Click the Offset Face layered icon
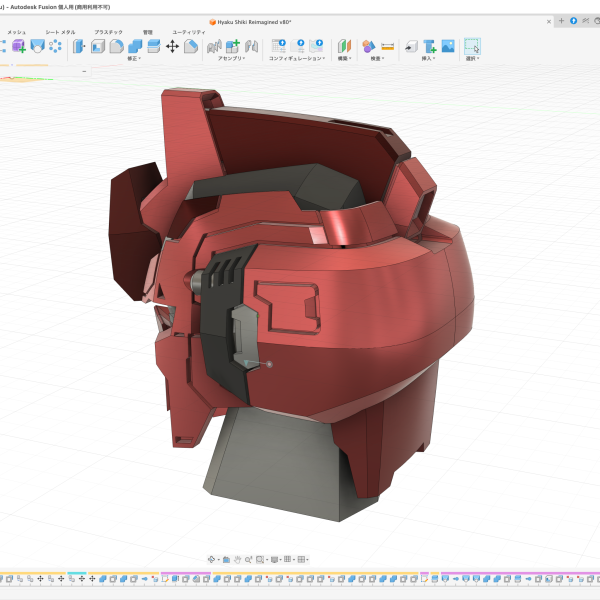This screenshot has width=600, height=600. pyautogui.click(x=153, y=47)
